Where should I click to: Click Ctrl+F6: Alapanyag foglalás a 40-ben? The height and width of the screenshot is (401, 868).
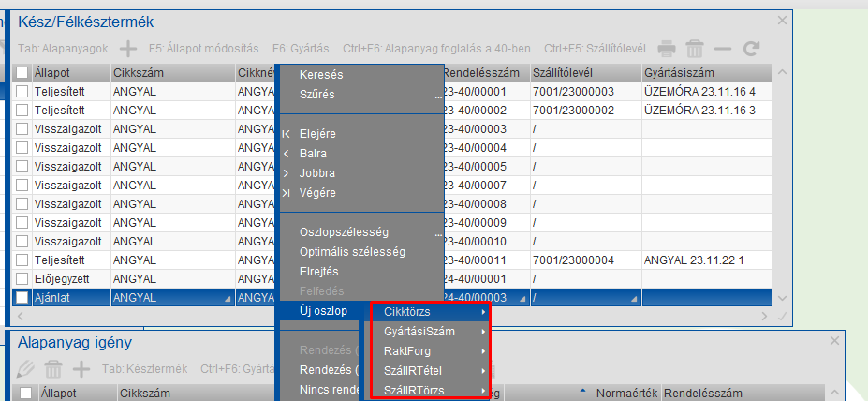coord(436,49)
